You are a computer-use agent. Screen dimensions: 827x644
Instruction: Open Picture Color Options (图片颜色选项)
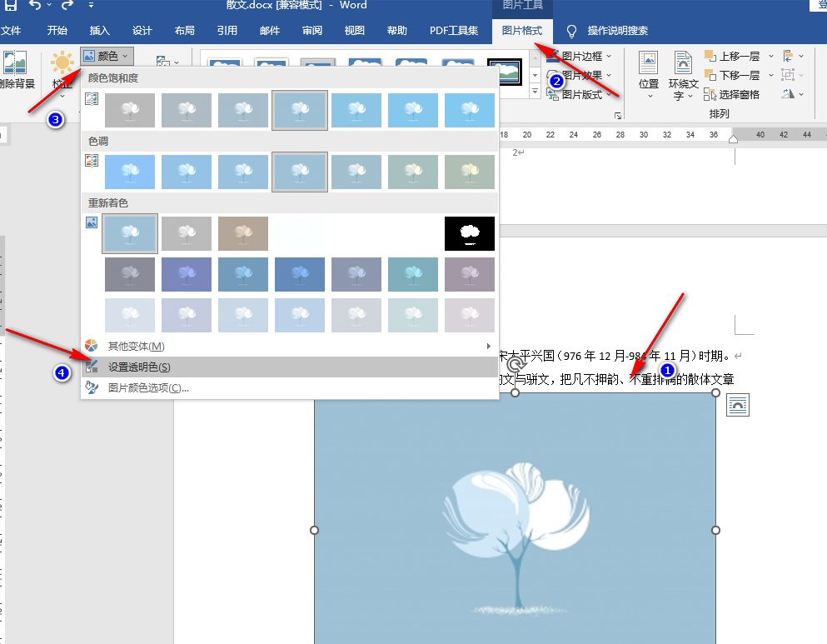(148, 387)
